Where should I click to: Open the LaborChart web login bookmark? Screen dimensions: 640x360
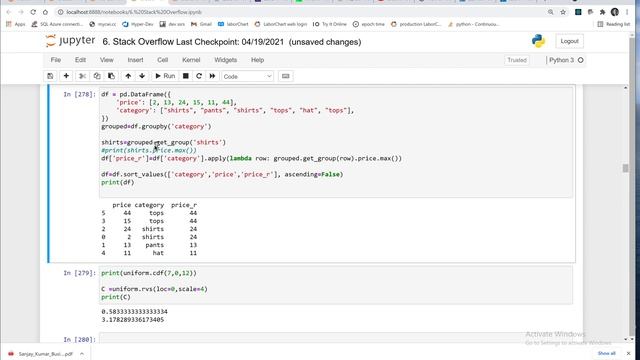280,24
